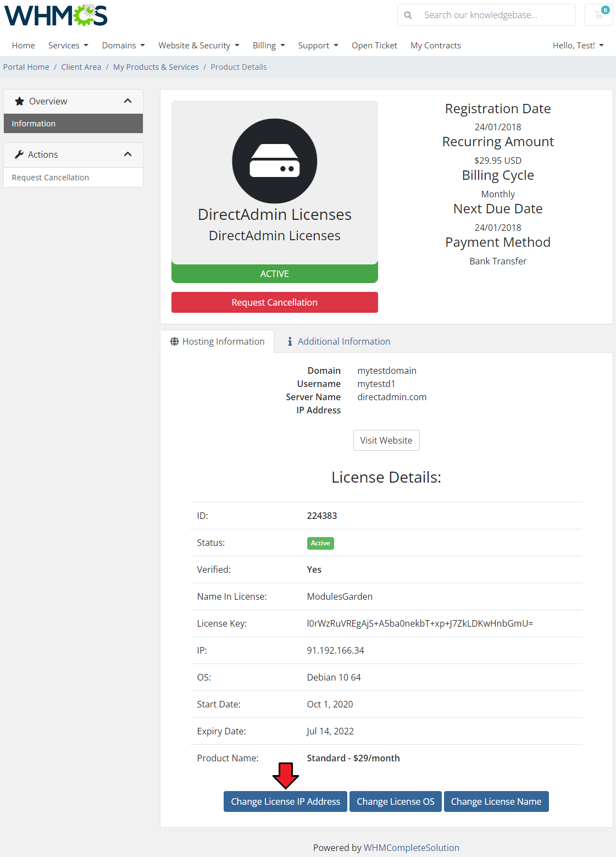Click the WHMCS logo
This screenshot has width=616, height=857.
[56, 15]
